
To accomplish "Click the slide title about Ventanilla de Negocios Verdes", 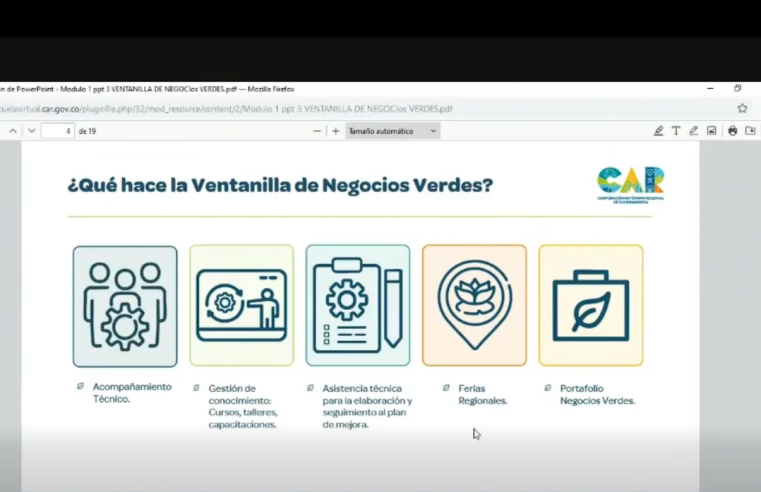I will (280, 185).
